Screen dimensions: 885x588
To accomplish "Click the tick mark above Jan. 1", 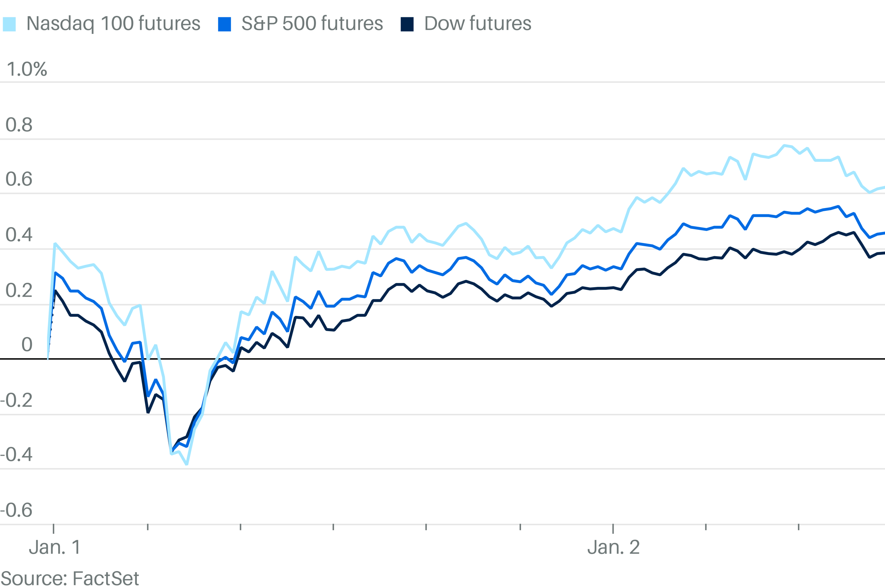I will [54, 529].
